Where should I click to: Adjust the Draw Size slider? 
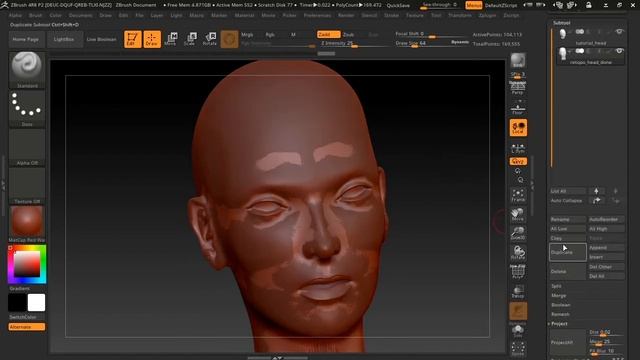coord(432,43)
